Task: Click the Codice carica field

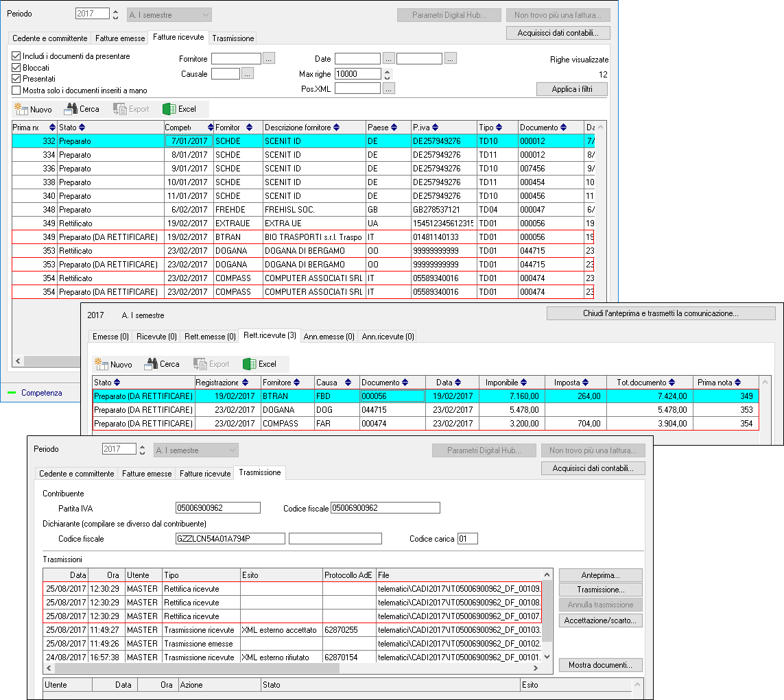Action: (x=468, y=539)
